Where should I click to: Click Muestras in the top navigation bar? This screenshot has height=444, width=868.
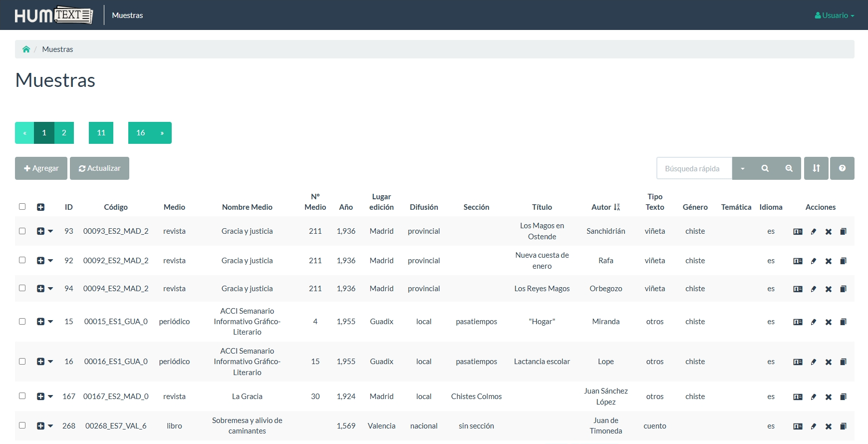127,15
